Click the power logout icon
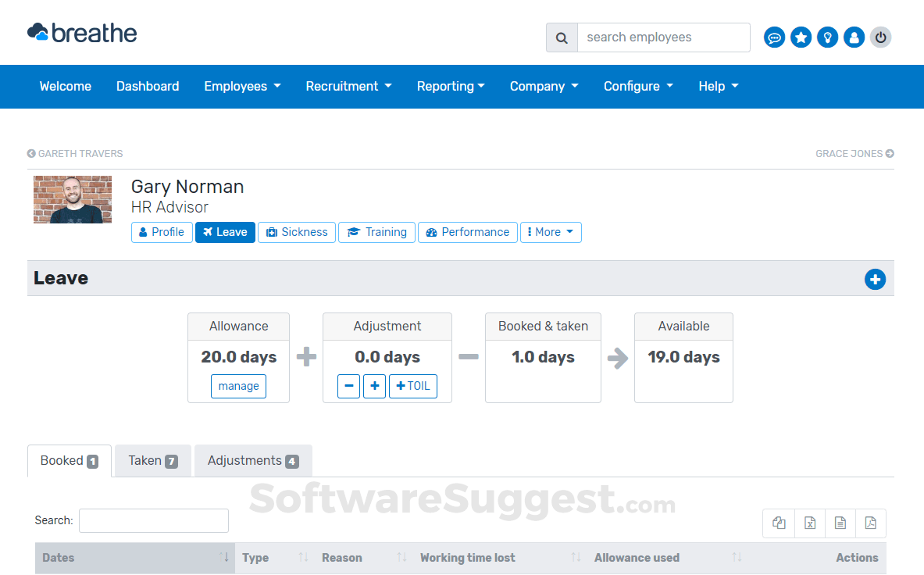Screen dimensions: 924x575 (880, 37)
